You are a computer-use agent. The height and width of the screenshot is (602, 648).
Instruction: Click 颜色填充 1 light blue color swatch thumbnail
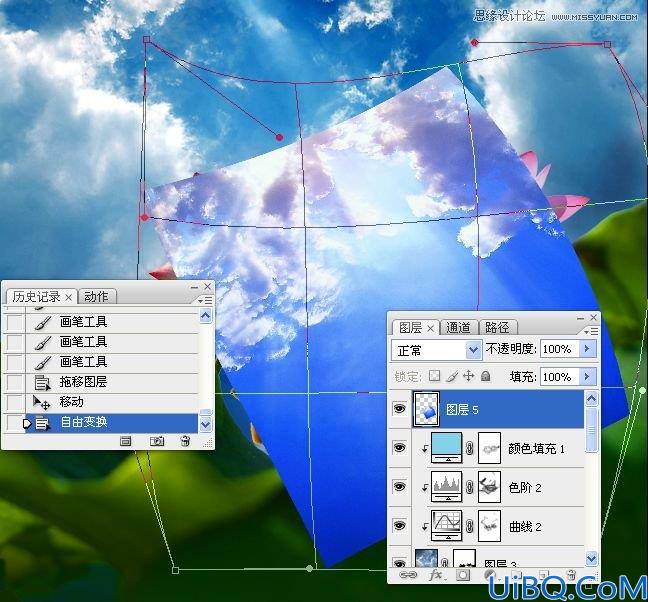pos(446,447)
